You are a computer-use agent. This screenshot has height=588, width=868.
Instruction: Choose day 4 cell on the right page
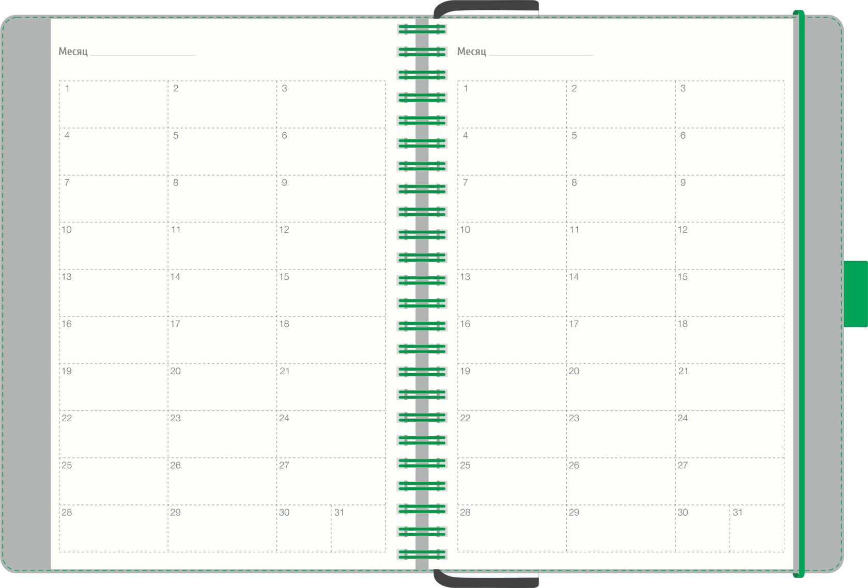tap(512, 152)
